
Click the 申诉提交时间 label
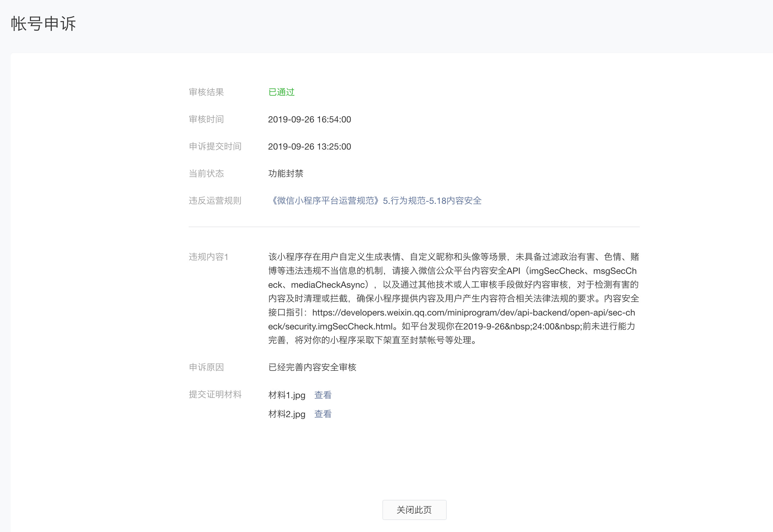(215, 146)
